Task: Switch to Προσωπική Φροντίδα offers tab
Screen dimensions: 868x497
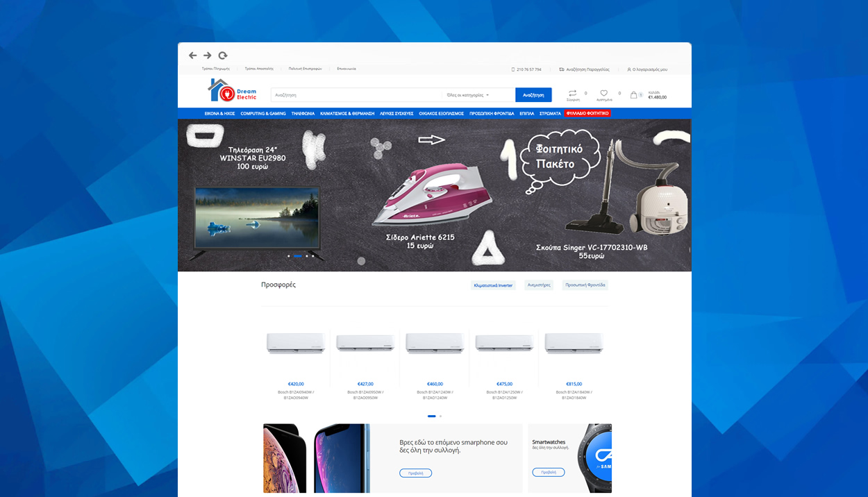Action: click(585, 285)
